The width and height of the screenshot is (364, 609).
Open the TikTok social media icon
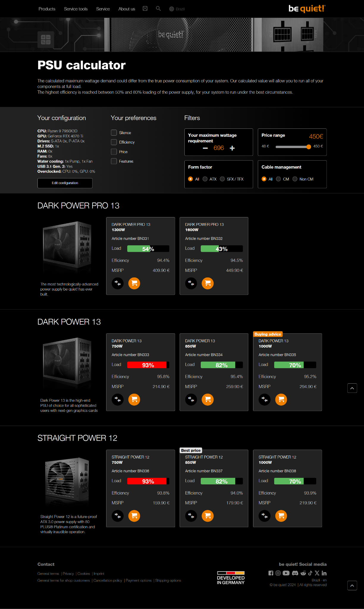pyautogui.click(x=310, y=573)
